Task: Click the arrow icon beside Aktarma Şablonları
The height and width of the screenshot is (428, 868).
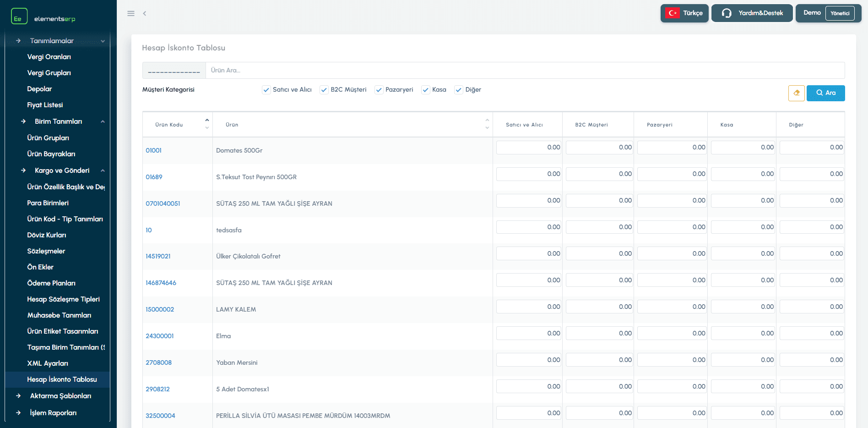Action: point(18,396)
